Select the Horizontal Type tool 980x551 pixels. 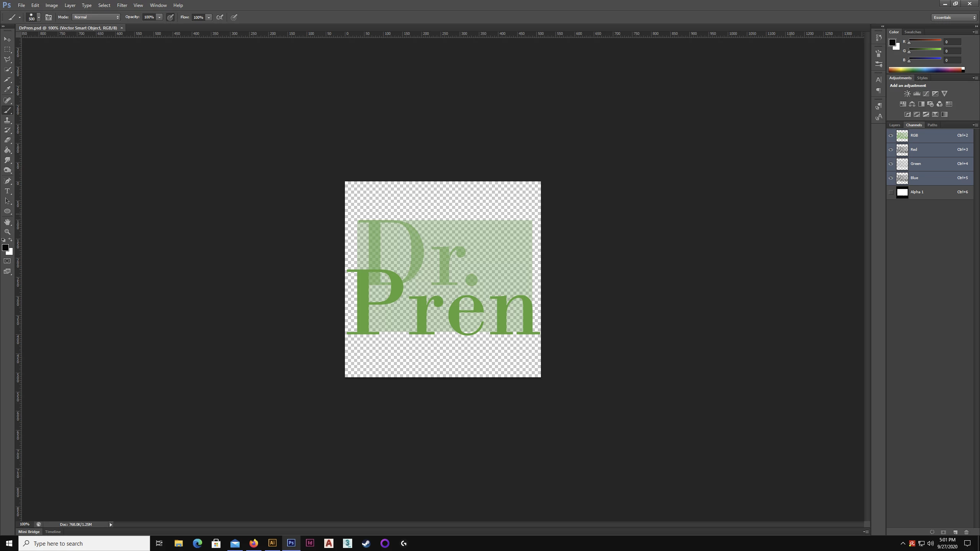point(7,191)
